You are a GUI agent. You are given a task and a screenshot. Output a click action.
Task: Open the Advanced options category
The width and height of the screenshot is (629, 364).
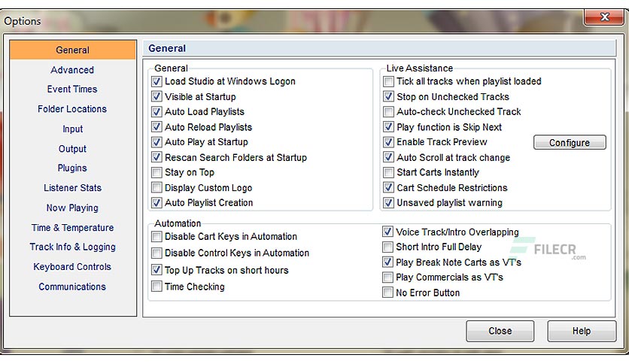[x=72, y=70]
